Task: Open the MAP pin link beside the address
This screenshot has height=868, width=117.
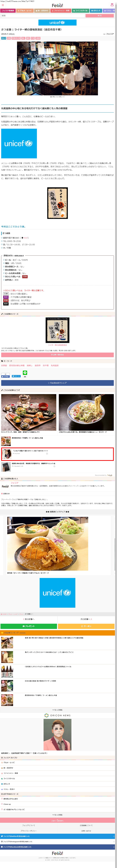Action: point(25,238)
